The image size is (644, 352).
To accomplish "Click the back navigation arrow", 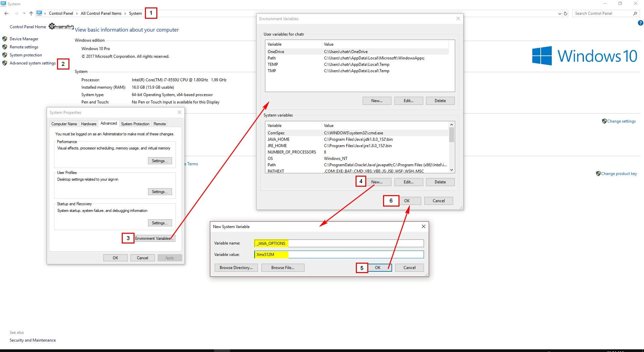I will point(6,13).
